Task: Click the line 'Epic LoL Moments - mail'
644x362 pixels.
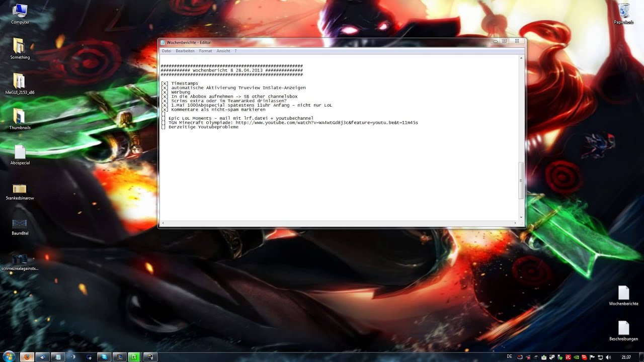Action: 241,118
